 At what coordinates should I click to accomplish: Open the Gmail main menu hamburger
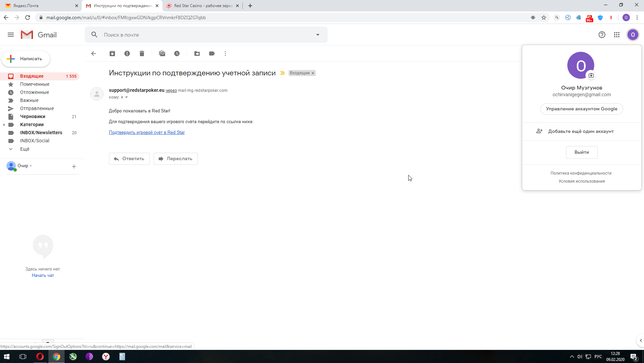[11, 35]
